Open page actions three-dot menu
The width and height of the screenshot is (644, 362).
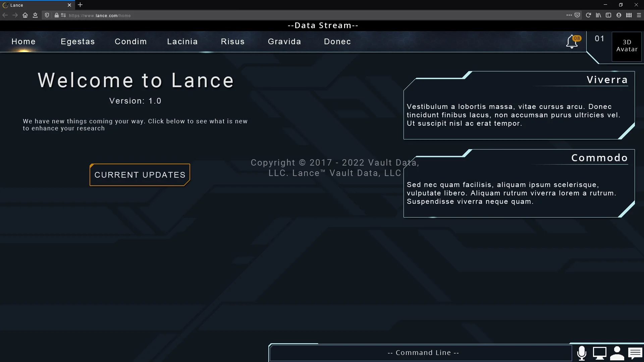pyautogui.click(x=569, y=15)
